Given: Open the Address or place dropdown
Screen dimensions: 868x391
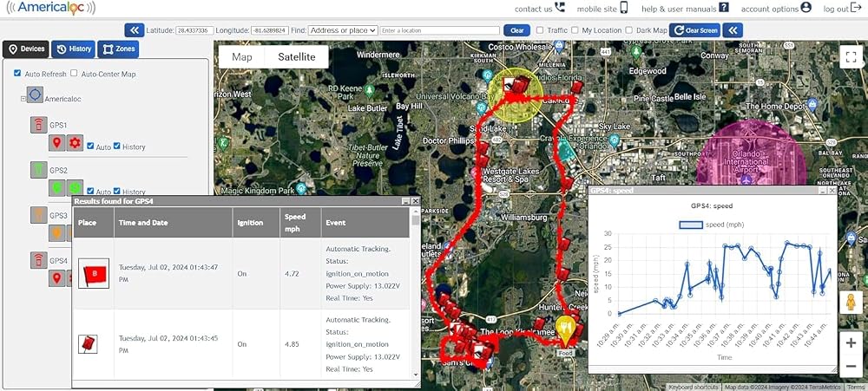Looking at the screenshot, I should click(x=343, y=30).
